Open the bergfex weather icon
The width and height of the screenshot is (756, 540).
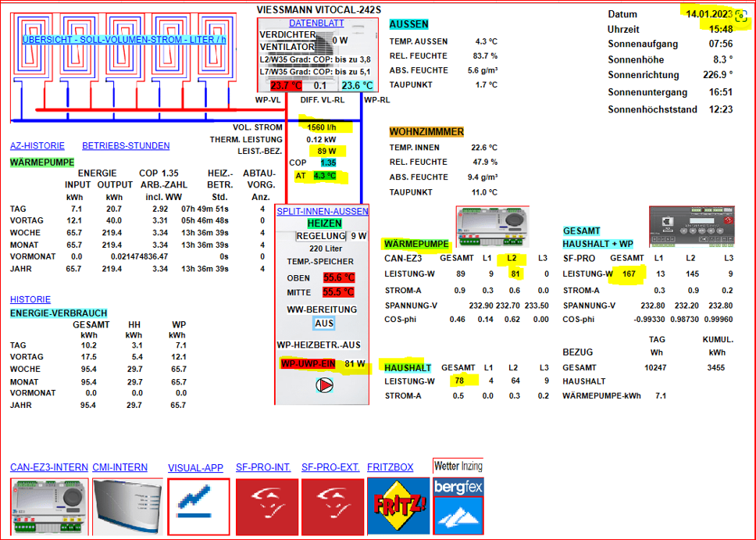(458, 506)
